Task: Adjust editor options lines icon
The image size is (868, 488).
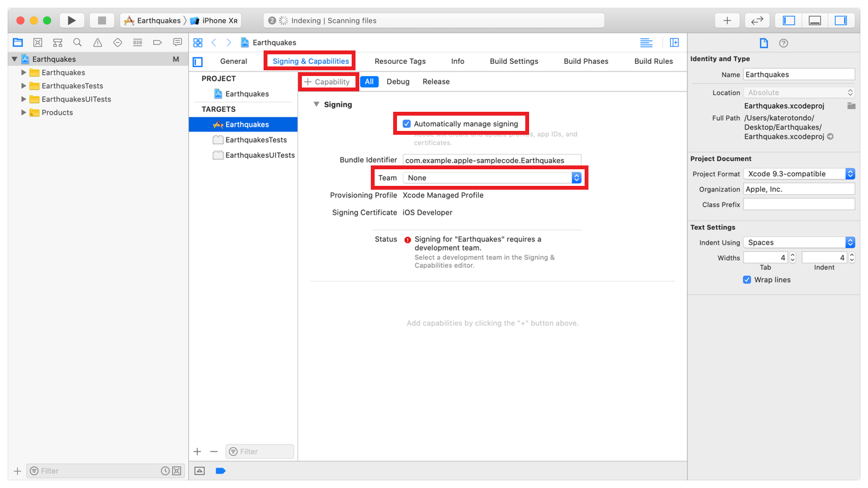Action: click(x=647, y=43)
